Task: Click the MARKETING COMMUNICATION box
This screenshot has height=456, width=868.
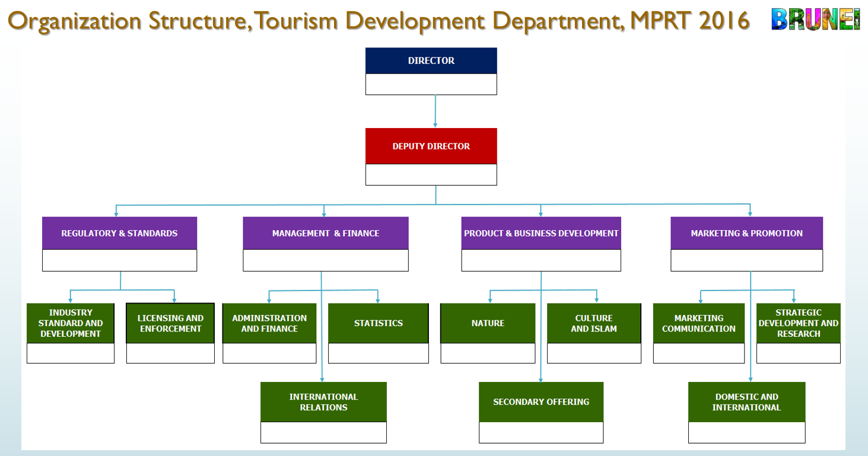Action: [699, 323]
